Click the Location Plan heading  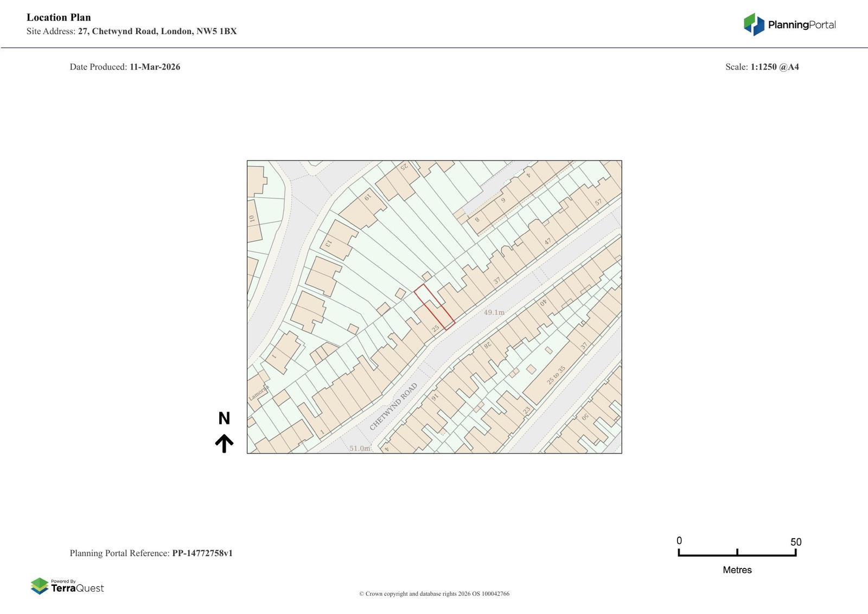pyautogui.click(x=59, y=17)
